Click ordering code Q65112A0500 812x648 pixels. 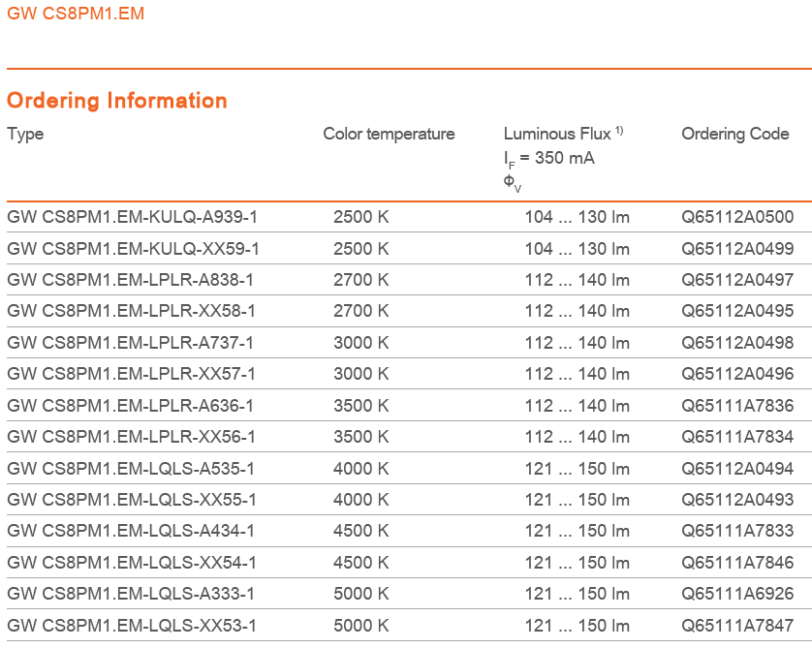coord(737,217)
